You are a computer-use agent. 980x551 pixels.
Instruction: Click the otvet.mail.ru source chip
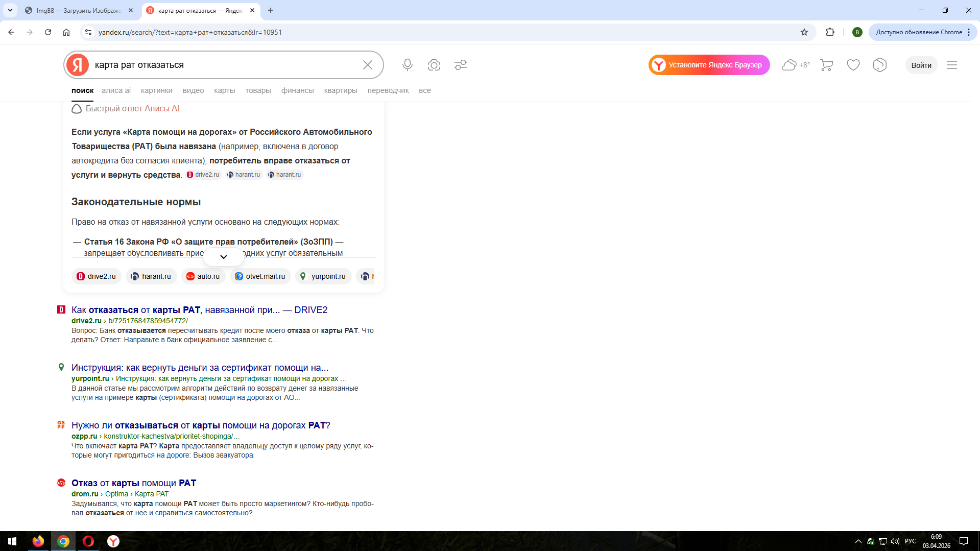[260, 276]
